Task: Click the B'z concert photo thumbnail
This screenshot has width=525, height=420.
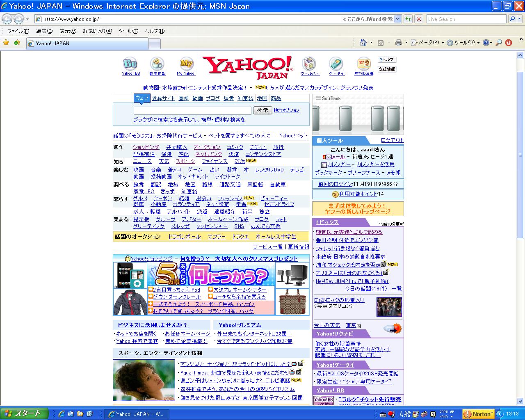Action: click(389, 307)
